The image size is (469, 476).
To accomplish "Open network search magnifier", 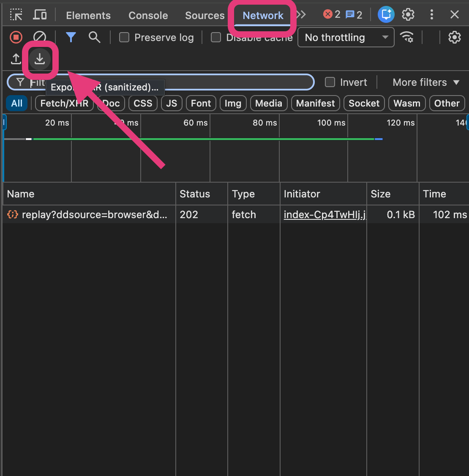I will click(x=94, y=37).
